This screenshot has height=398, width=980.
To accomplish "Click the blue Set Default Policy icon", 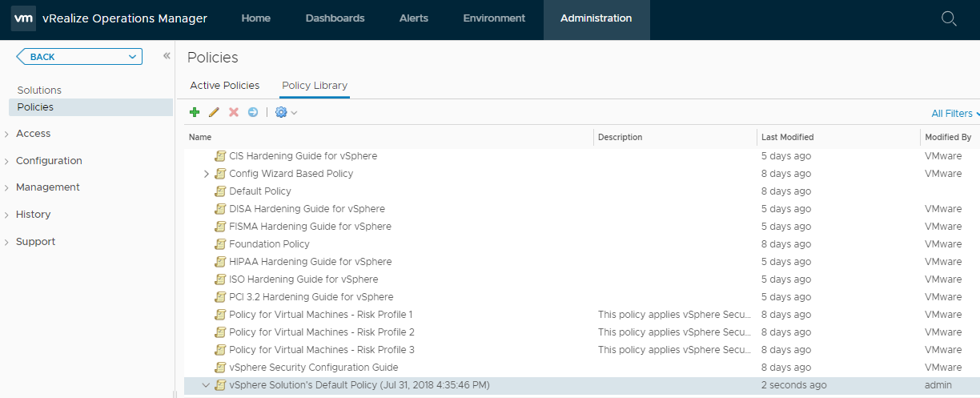I will [x=253, y=112].
